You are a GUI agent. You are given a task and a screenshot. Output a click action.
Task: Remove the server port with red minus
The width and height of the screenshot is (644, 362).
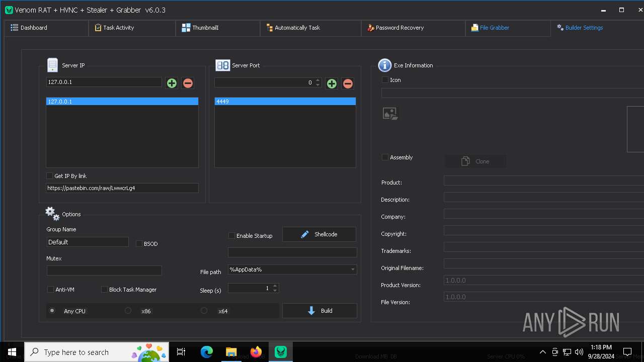(x=348, y=83)
